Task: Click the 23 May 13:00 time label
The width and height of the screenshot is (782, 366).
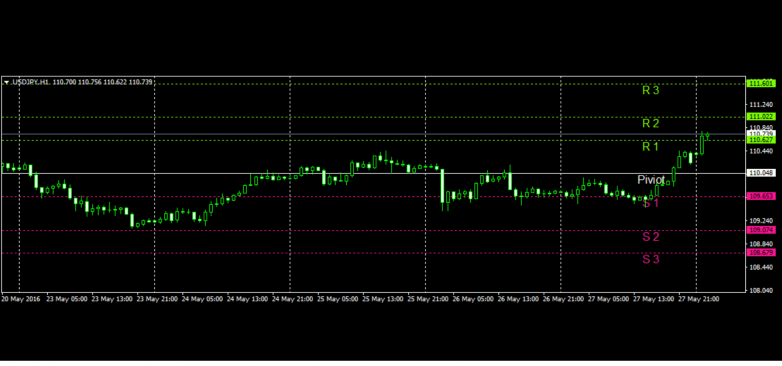Action: point(112,299)
